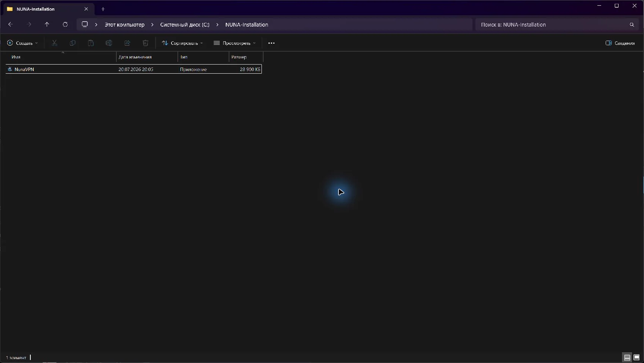
Task: Toggle the Сведения details pane
Action: tap(620, 43)
